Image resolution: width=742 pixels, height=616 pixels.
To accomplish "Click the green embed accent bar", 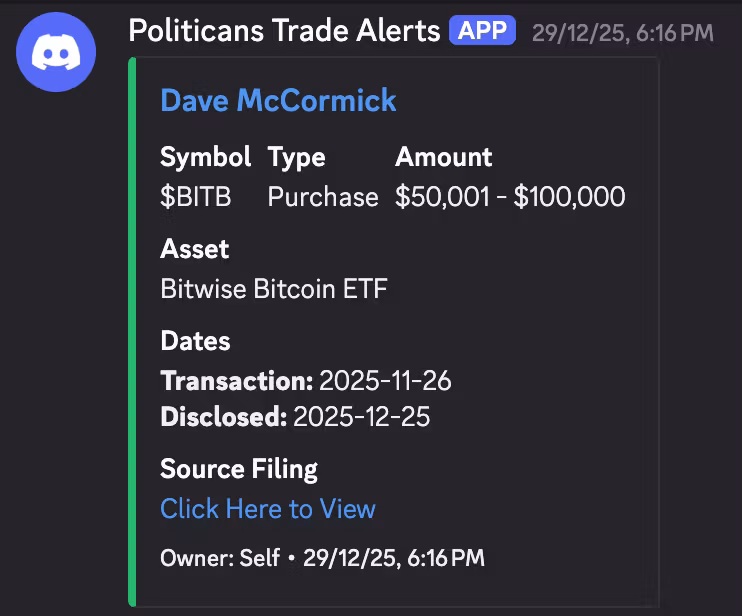I will click(x=132, y=330).
